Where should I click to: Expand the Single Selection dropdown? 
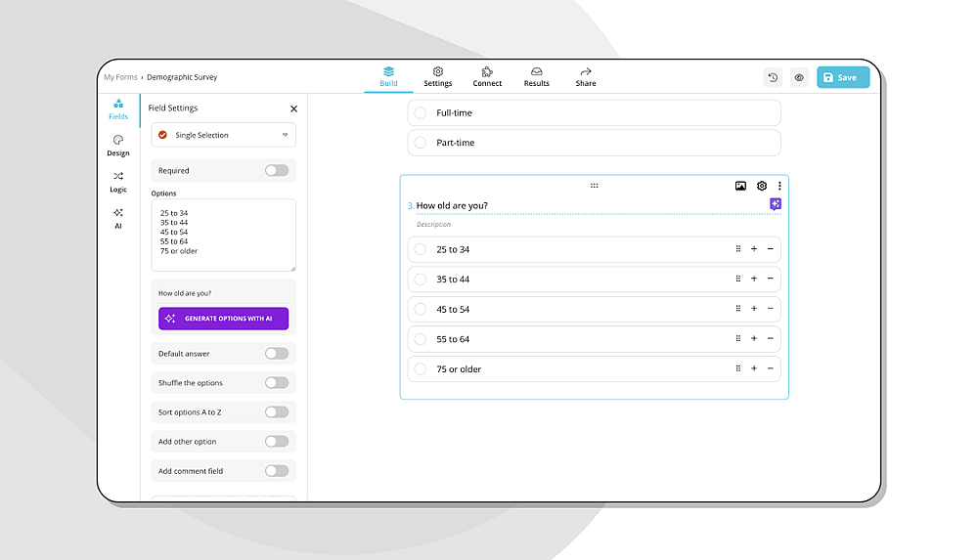[223, 135]
